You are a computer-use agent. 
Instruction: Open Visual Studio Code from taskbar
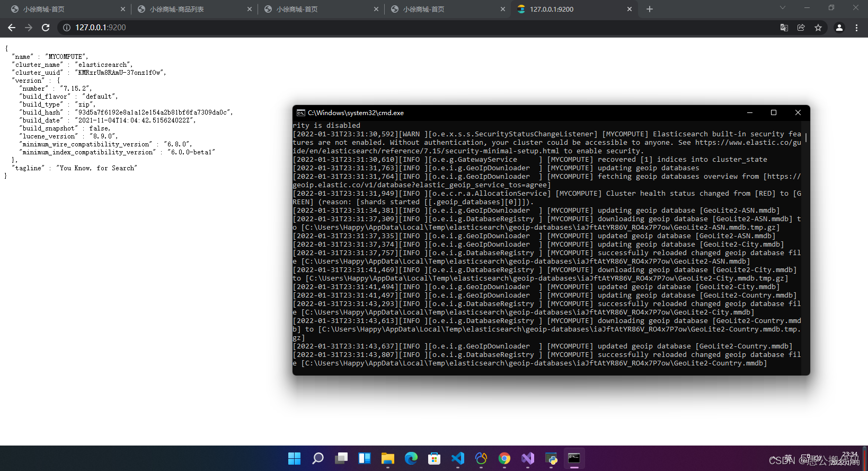pyautogui.click(x=457, y=458)
